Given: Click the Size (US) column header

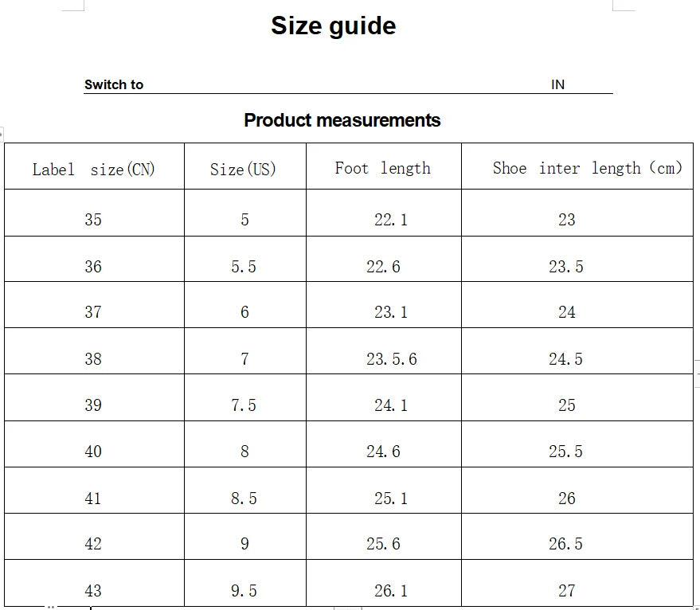Looking at the screenshot, I should click(243, 169).
